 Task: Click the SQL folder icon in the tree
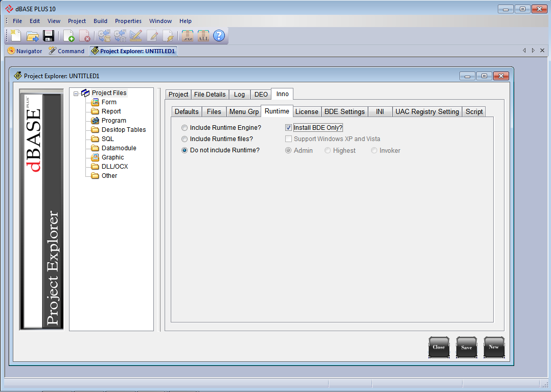95,139
